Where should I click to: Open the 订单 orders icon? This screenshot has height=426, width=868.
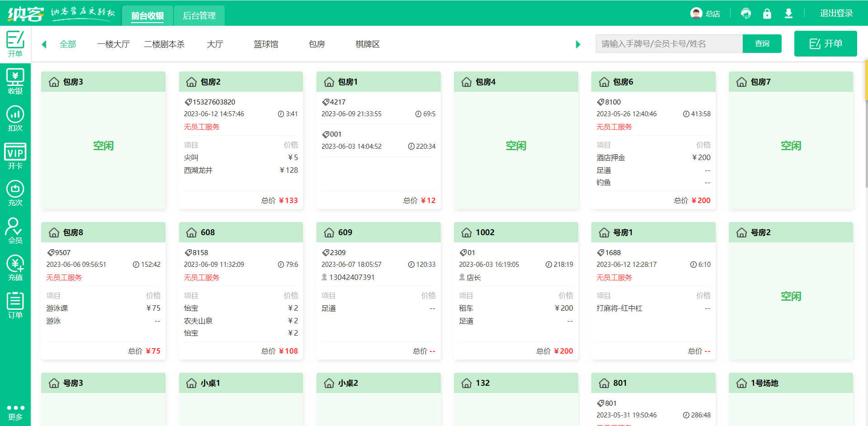(x=15, y=305)
